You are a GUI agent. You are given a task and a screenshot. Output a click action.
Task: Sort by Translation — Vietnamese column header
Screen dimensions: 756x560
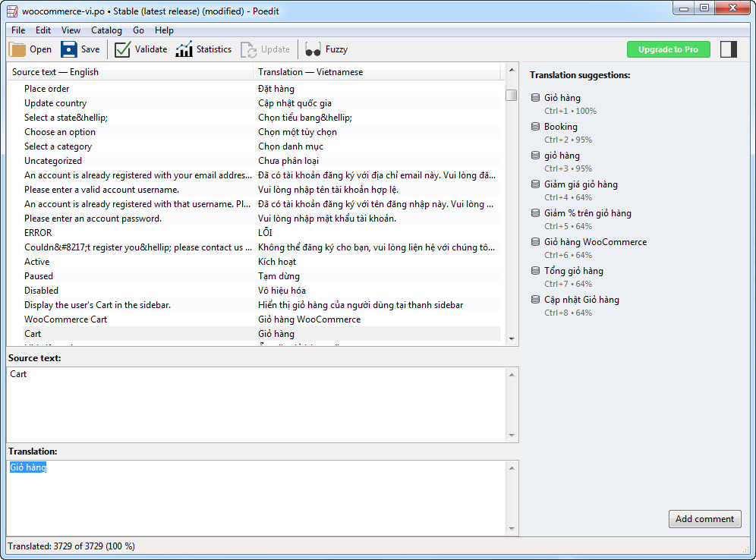click(x=376, y=72)
